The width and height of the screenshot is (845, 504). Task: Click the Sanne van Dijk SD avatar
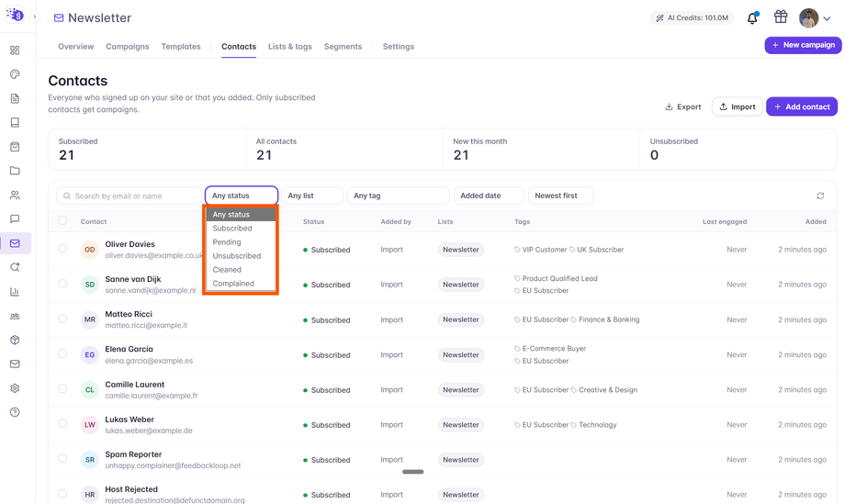[x=89, y=285]
